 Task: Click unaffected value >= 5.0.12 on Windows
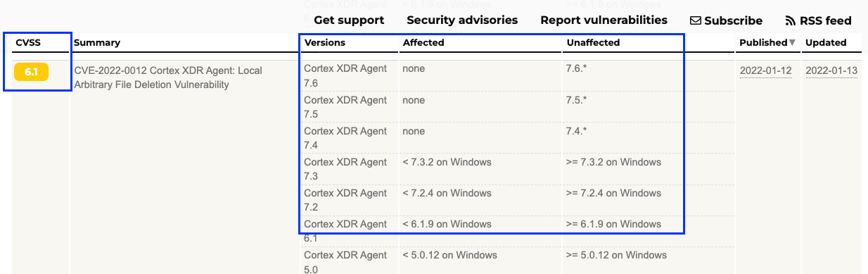(616, 255)
